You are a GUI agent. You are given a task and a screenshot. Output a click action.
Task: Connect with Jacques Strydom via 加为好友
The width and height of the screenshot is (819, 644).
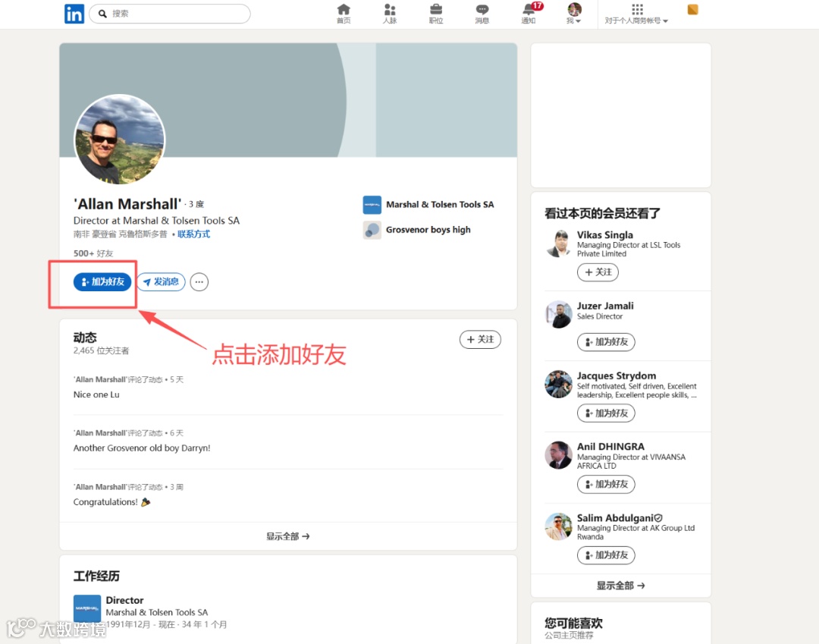coord(606,413)
